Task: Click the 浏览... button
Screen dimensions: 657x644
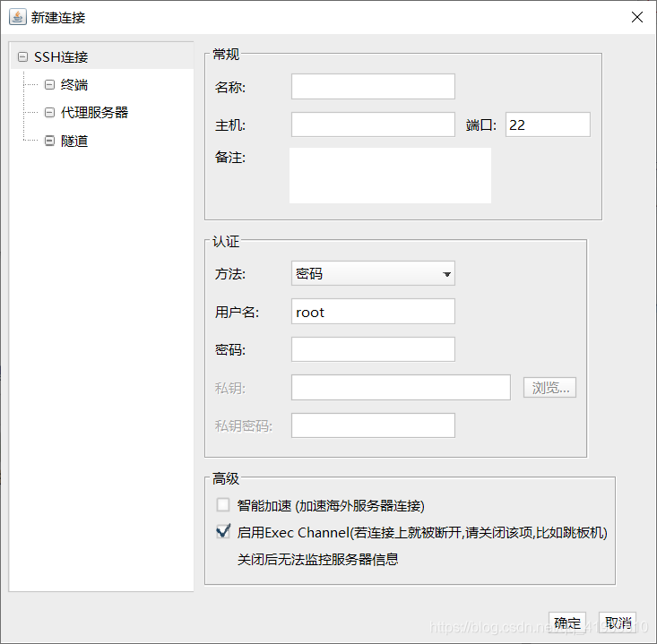Action: [549, 387]
